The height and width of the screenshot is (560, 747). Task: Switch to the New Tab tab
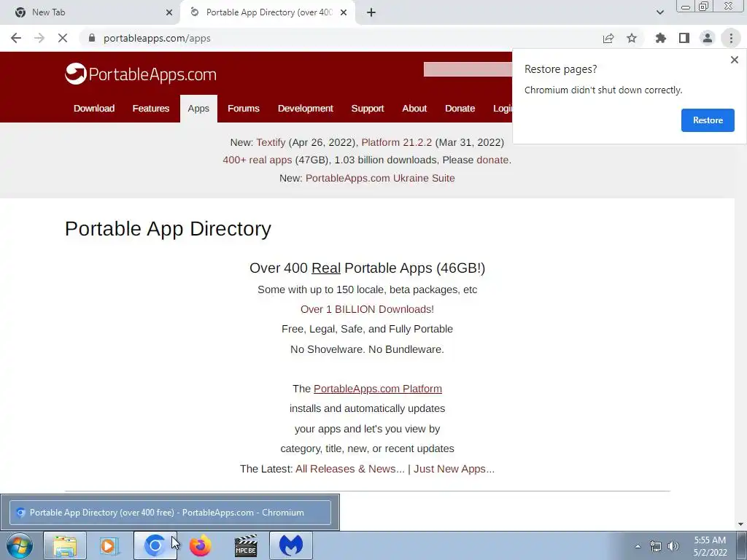point(90,12)
